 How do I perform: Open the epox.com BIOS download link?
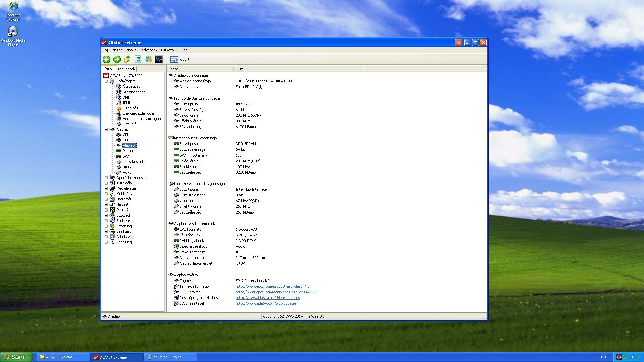tap(276, 292)
